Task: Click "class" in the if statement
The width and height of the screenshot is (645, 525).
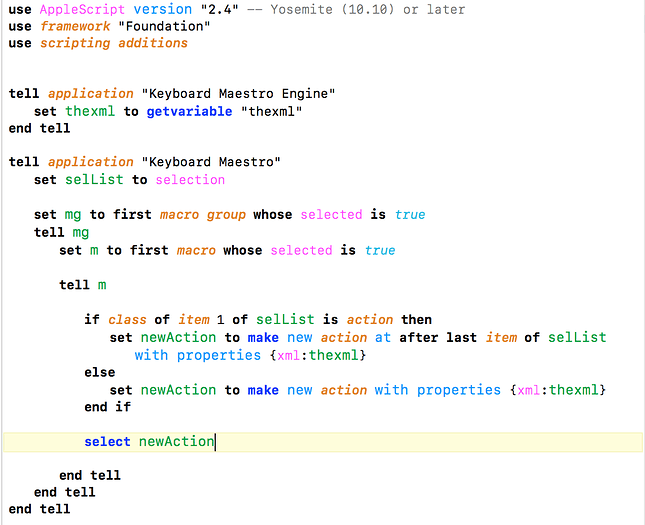Action: pos(127,320)
